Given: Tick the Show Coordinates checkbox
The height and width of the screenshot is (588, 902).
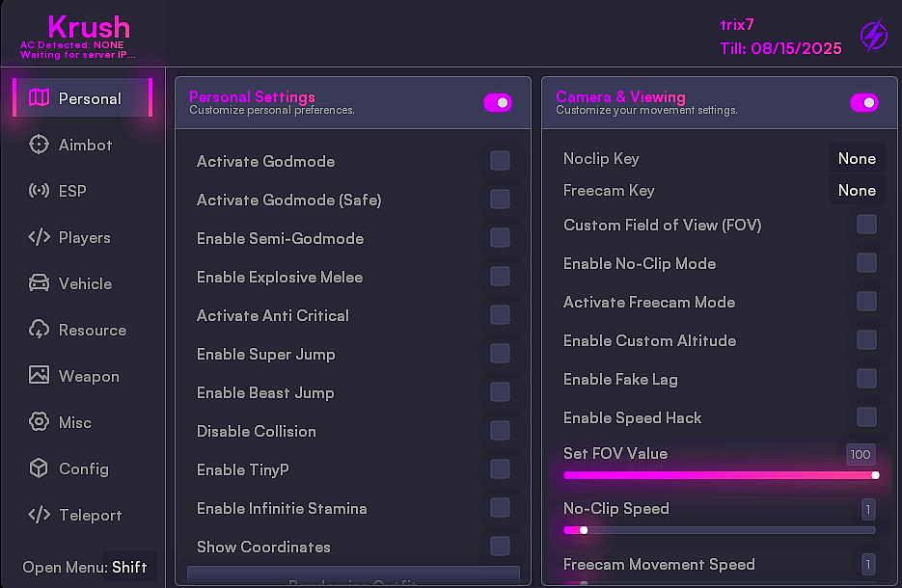Looking at the screenshot, I should point(500,546).
